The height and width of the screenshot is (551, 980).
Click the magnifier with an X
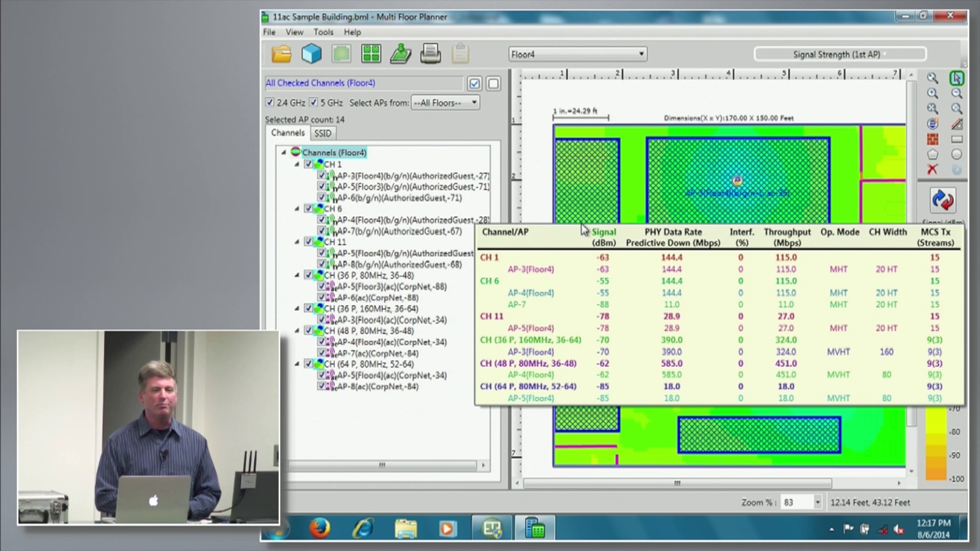pos(957,109)
